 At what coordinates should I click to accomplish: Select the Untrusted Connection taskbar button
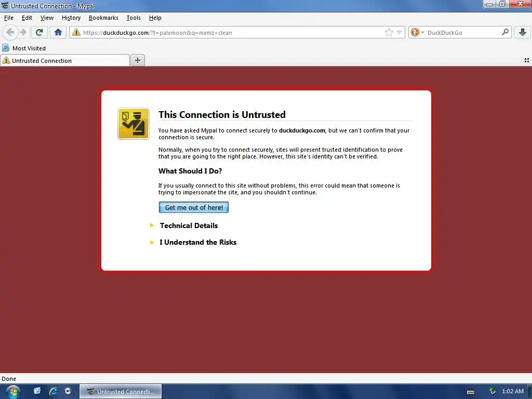(121, 392)
